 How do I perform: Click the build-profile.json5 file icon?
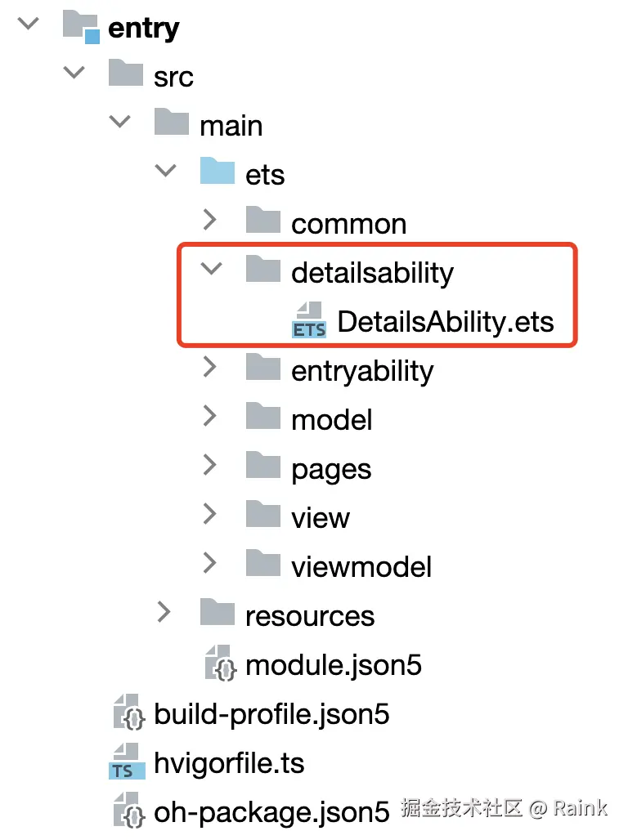click(x=128, y=713)
